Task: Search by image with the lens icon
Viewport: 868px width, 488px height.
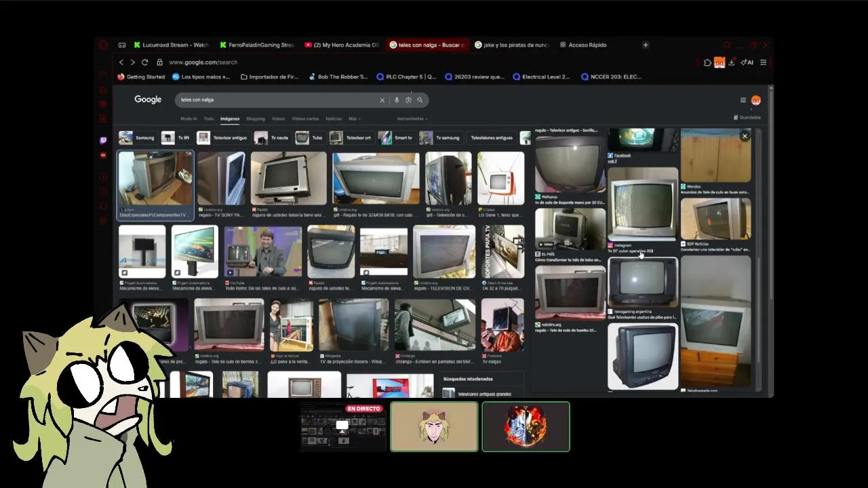Action: coord(408,100)
